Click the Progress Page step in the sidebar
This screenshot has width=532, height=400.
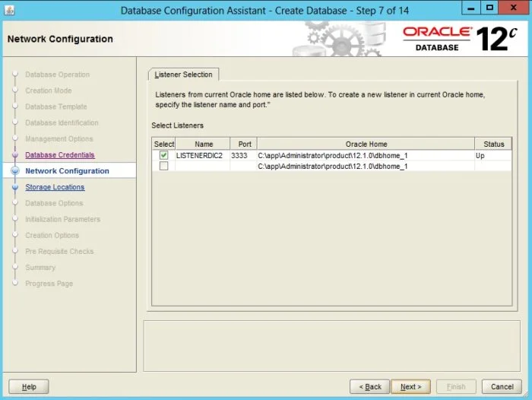tap(49, 284)
